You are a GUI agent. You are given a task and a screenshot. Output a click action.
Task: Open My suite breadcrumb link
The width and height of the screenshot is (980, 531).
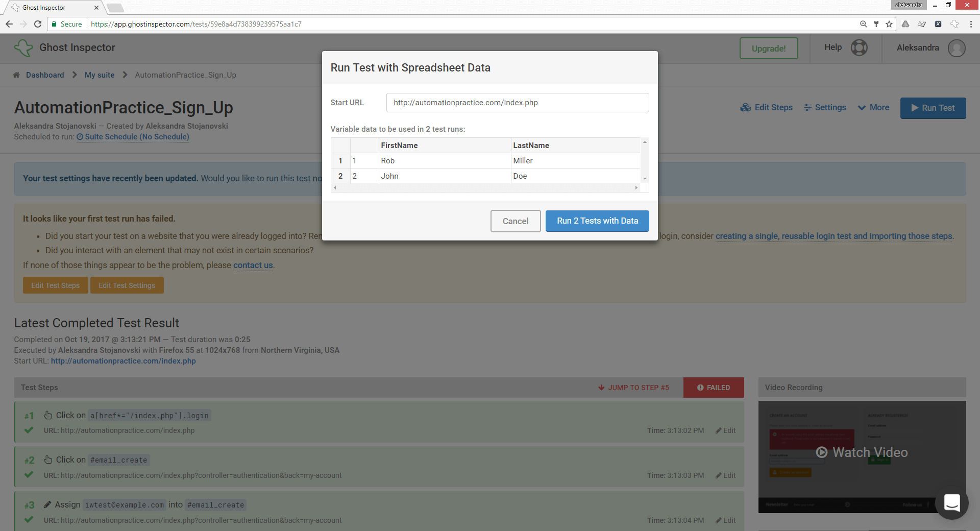(x=100, y=75)
